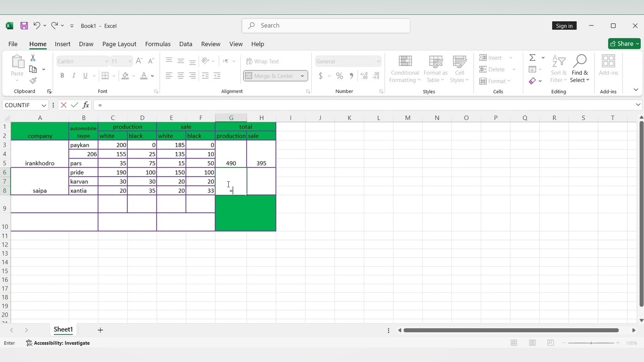Switch to Page Break Preview view
Viewport: 644px width, 362px height.
551,343
